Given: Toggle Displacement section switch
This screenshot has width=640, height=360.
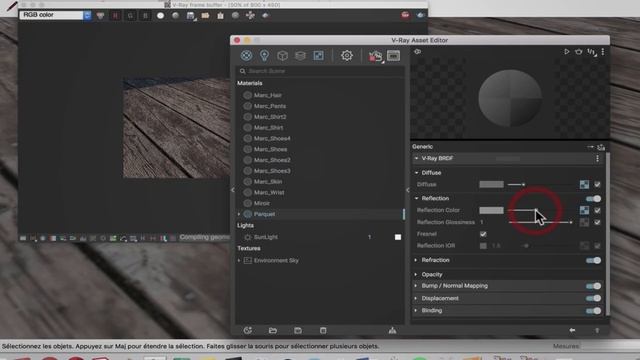Looking at the screenshot, I should (593, 298).
